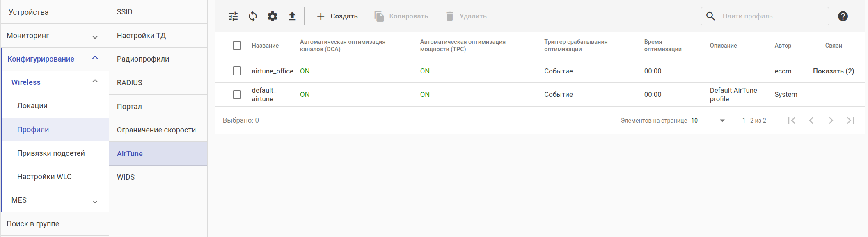The height and width of the screenshot is (237, 868).
Task: Jump to the first page icon
Action: [792, 121]
